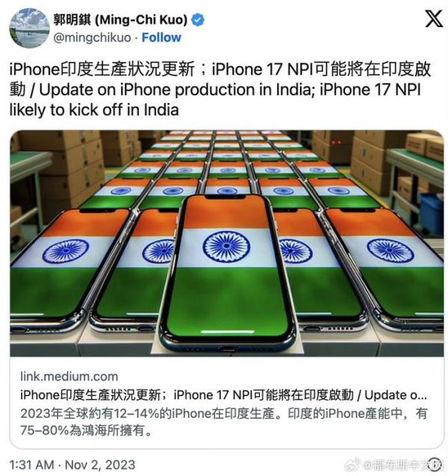Click the 郭明錤 (Ming-Chi Kuo) display name
This screenshot has height=476, width=448.
click(120, 20)
